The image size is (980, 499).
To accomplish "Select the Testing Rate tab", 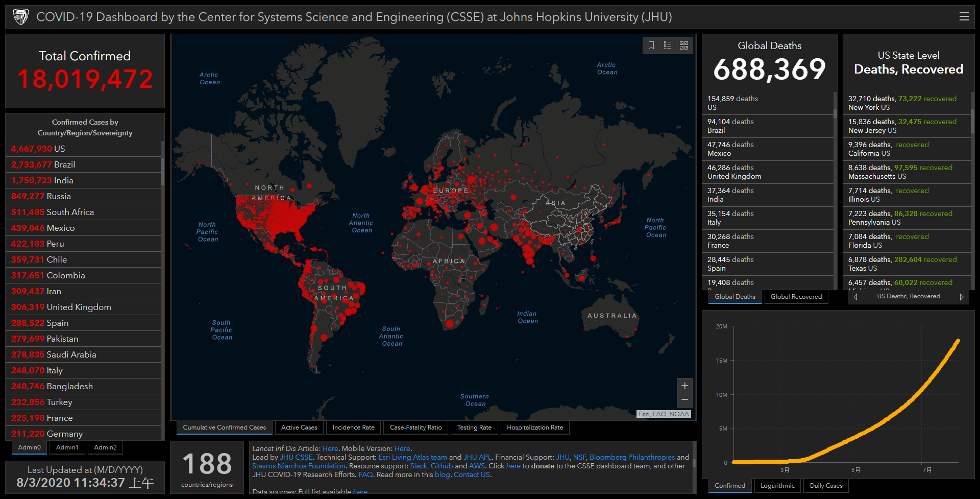I will pyautogui.click(x=474, y=427).
